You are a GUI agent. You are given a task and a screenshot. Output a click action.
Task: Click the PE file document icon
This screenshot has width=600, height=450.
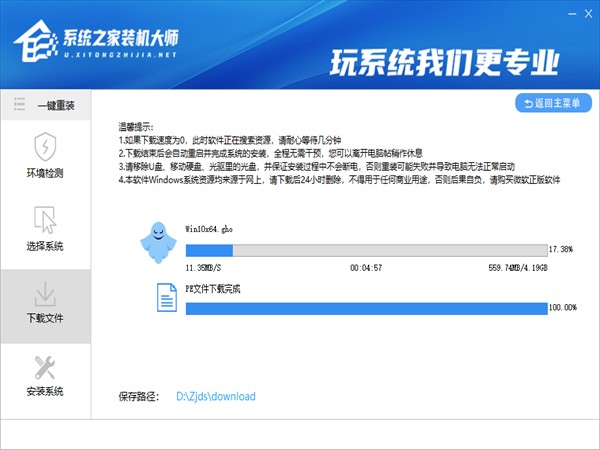(163, 297)
